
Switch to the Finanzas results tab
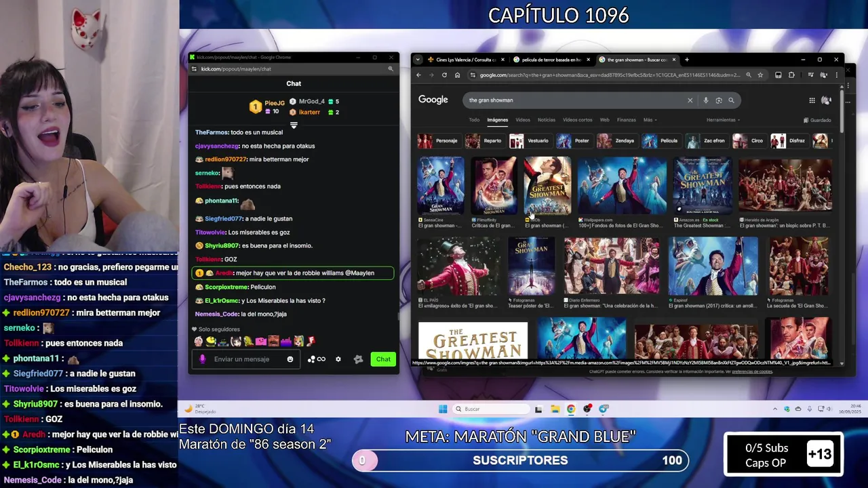627,120
